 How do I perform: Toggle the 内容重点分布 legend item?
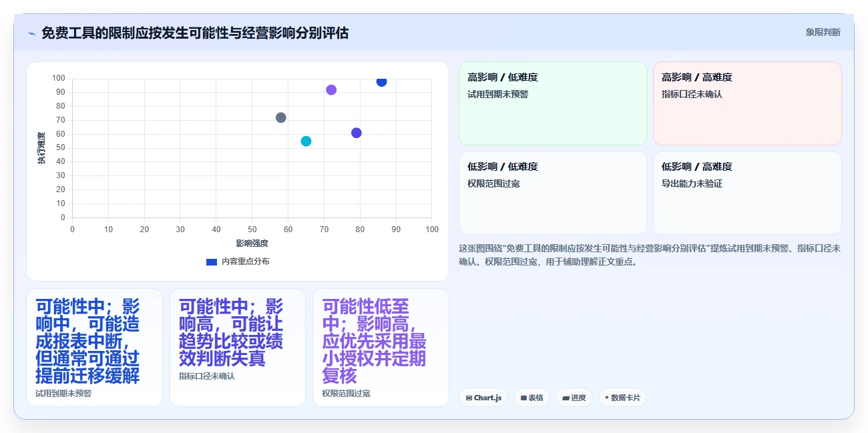[238, 262]
